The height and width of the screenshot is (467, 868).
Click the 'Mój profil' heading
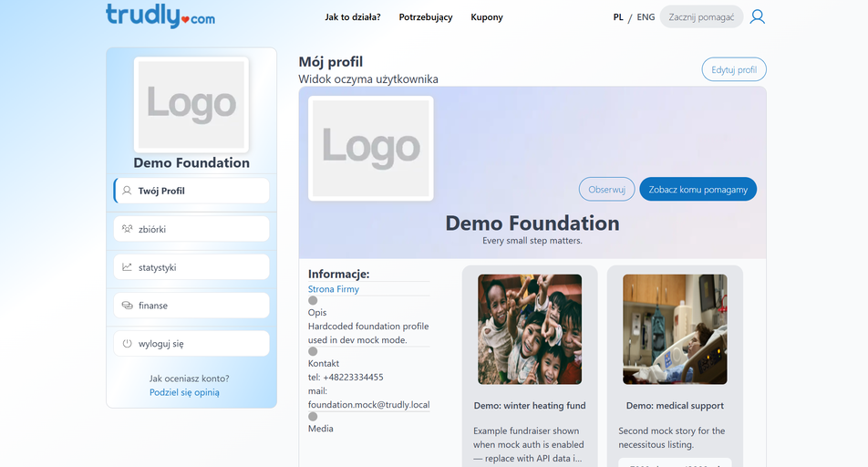pos(330,61)
